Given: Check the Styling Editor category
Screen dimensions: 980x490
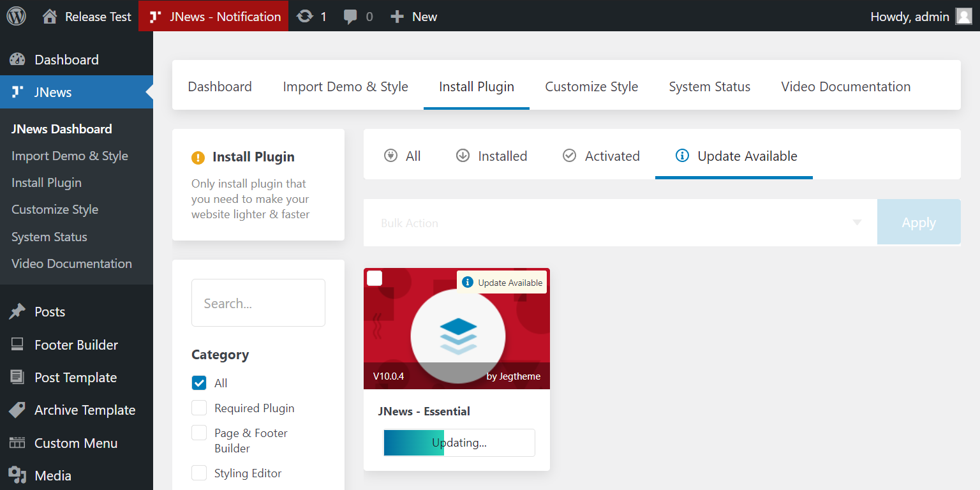Looking at the screenshot, I should click(199, 473).
